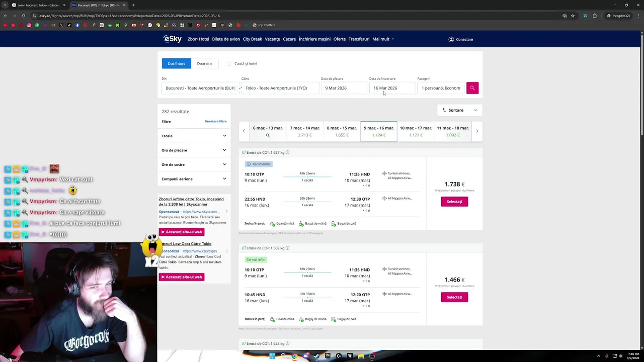Open Închiriere mașini menu item
This screenshot has width=644, height=362.
point(314,39)
